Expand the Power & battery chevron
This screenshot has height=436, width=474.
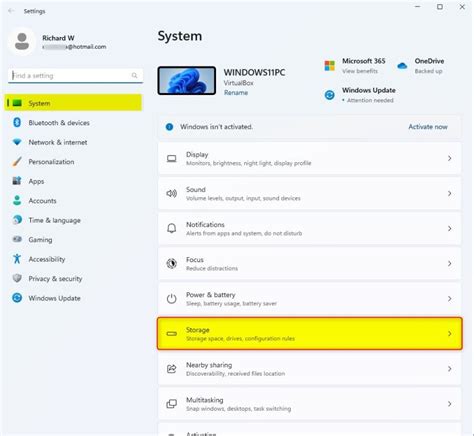(450, 299)
